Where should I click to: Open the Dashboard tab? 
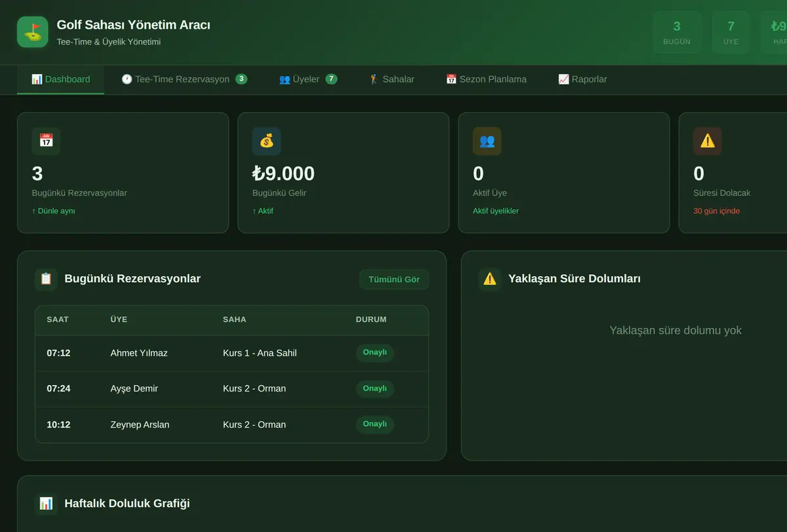coord(60,79)
